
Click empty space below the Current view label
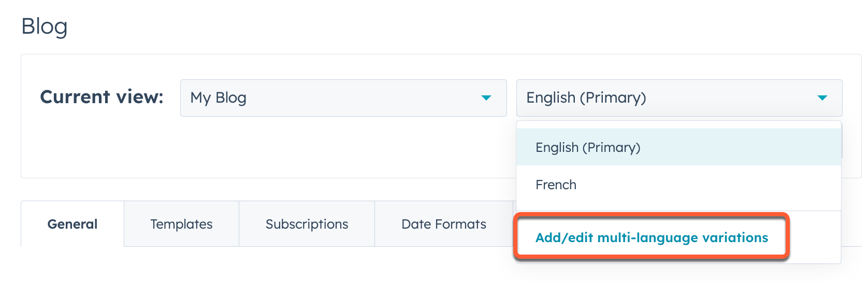[102, 148]
